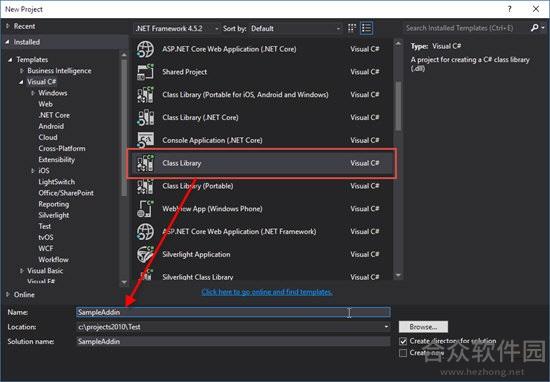Select the Workflow category
Image resolution: width=550 pixels, height=382 pixels.
tap(53, 260)
